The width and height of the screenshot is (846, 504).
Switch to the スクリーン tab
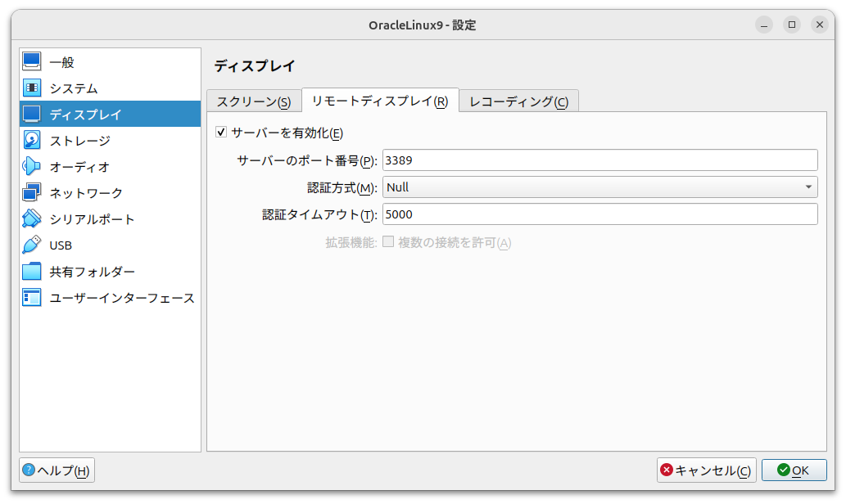(x=254, y=101)
